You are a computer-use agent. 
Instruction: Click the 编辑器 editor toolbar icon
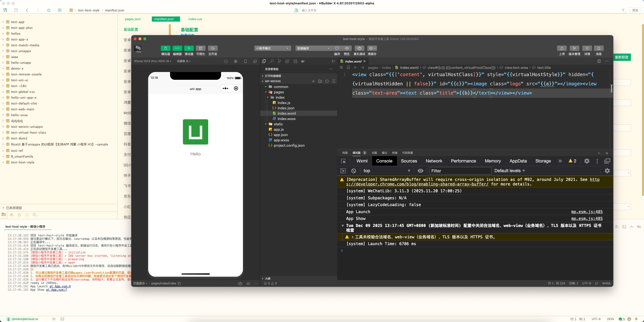[177, 48]
